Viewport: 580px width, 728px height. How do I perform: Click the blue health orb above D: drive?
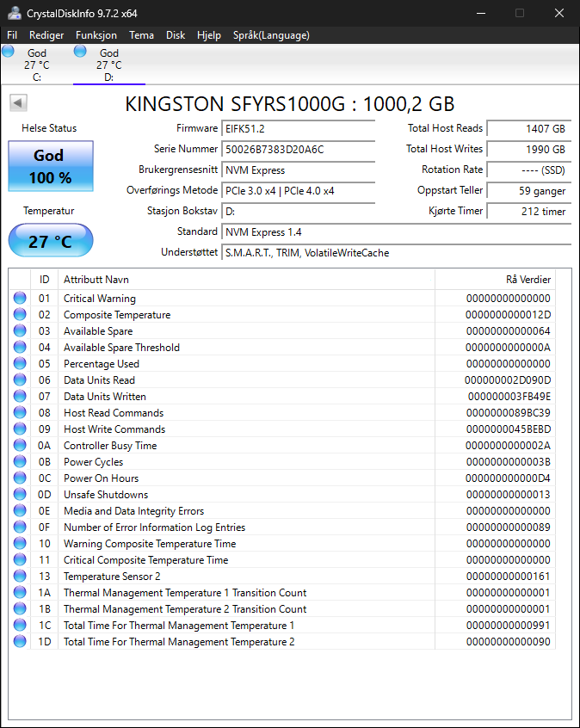coord(80,51)
